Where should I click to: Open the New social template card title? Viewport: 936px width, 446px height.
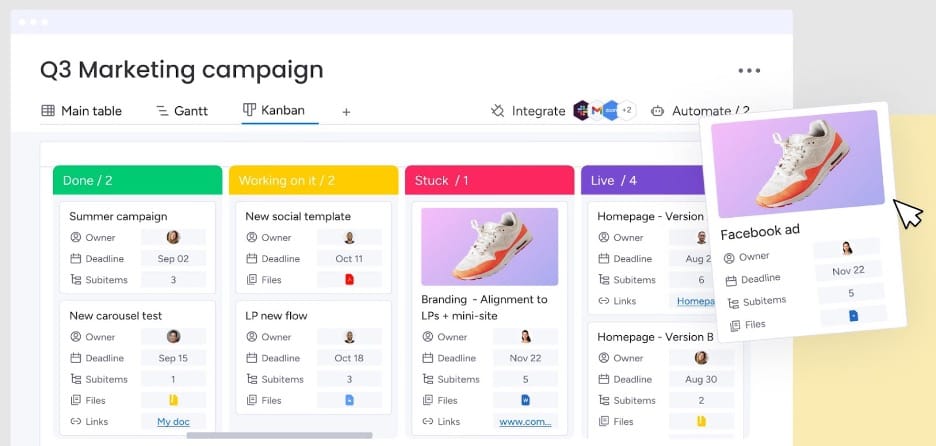298,216
